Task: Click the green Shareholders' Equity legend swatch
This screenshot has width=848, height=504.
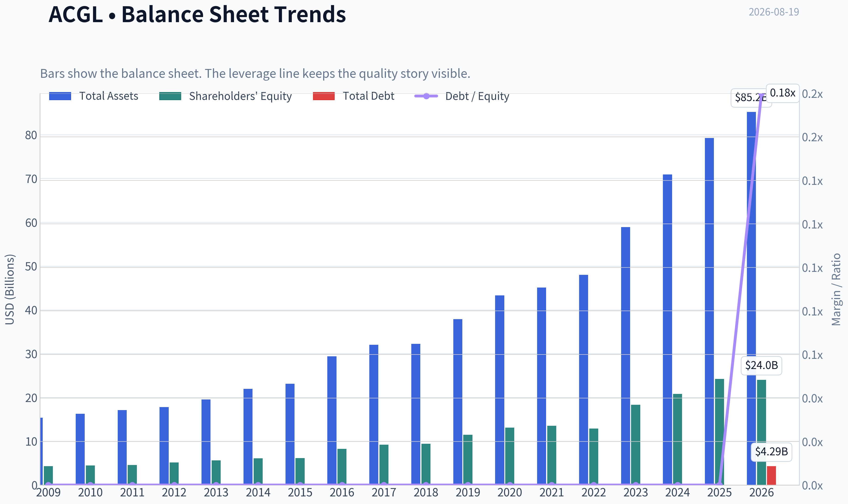Action: click(170, 96)
